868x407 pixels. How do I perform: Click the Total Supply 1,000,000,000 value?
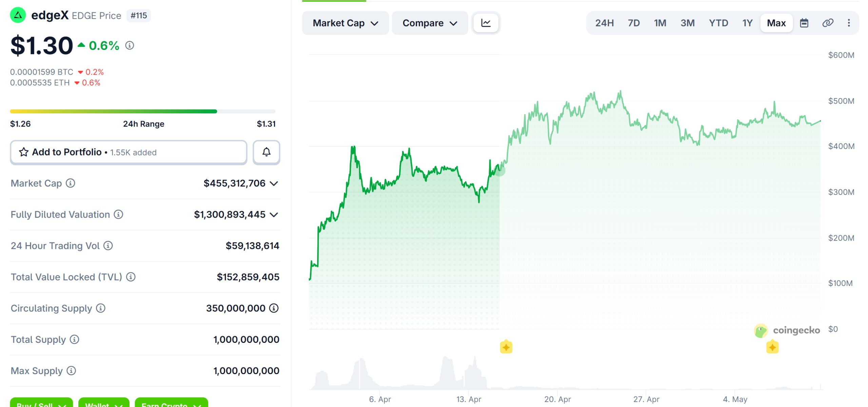(x=246, y=339)
